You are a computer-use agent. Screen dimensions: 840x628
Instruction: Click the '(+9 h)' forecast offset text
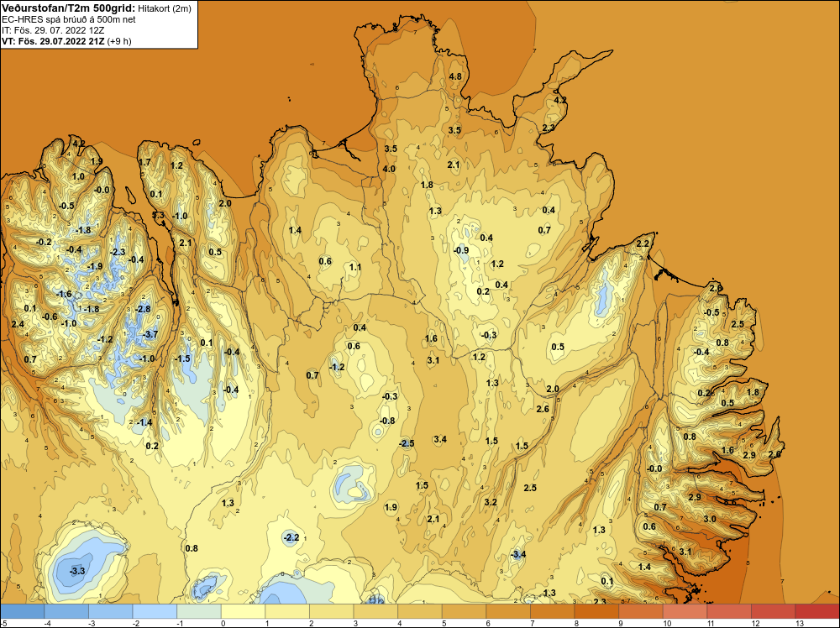click(119, 41)
